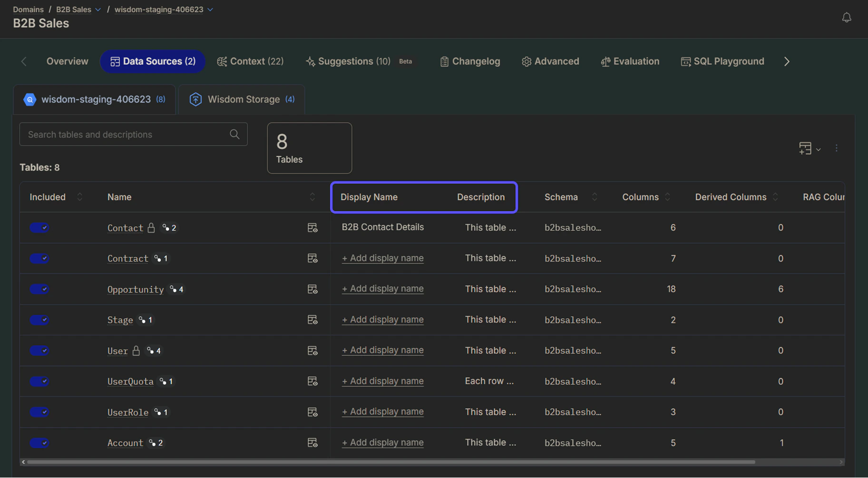Click the 8 Tables summary card

pos(310,148)
